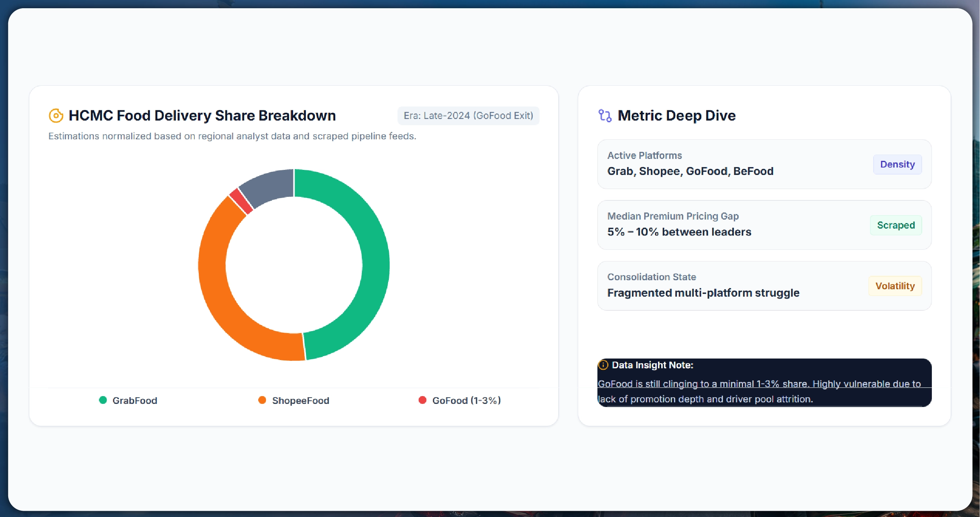Click the 5% – 10% between leaders value
980x517 pixels.
[x=679, y=232]
